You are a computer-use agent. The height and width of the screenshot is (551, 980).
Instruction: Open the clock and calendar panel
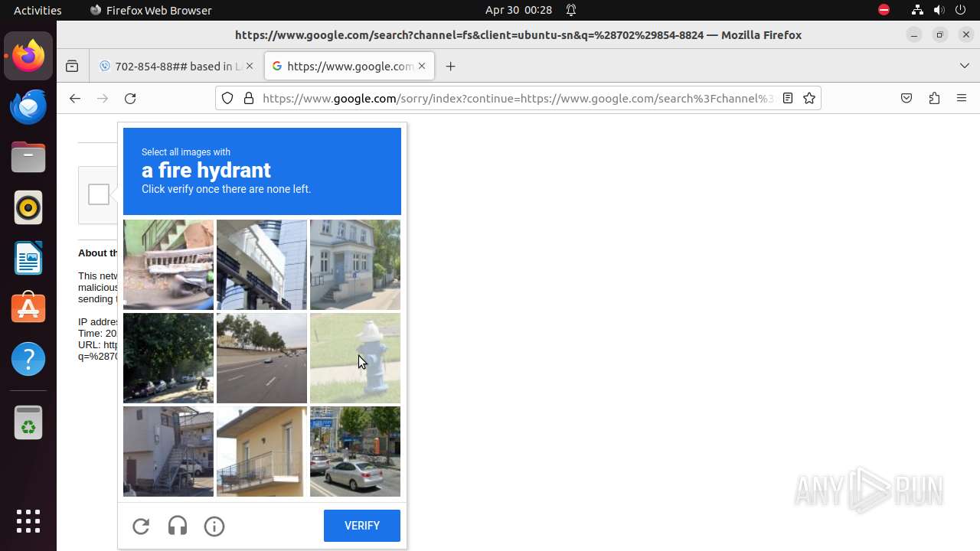pyautogui.click(x=518, y=10)
